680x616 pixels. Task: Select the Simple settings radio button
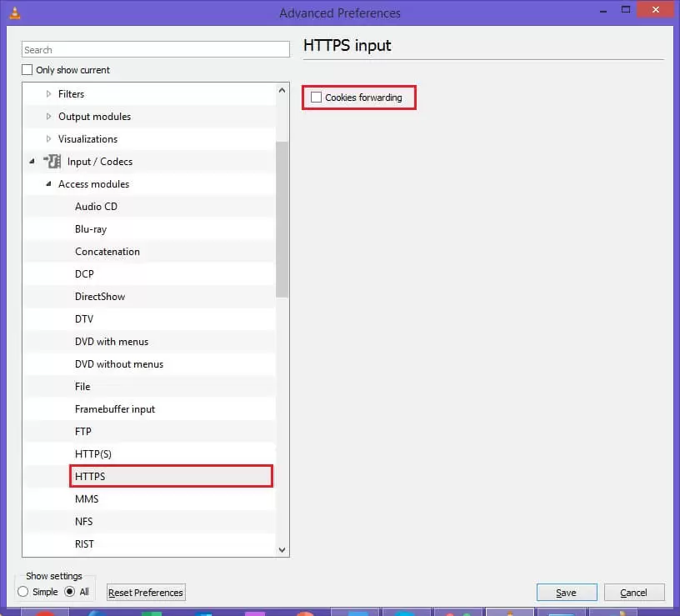pos(23,591)
